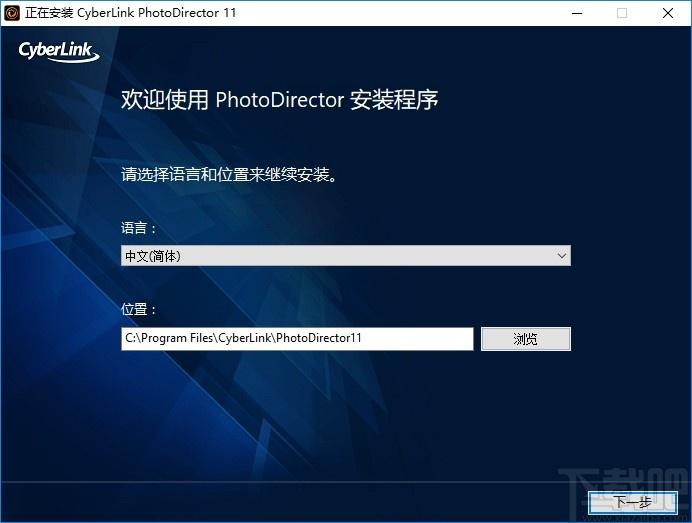Screen dimensions: 692x523
Task: Click the disabled maximize button
Action: coord(622,13)
